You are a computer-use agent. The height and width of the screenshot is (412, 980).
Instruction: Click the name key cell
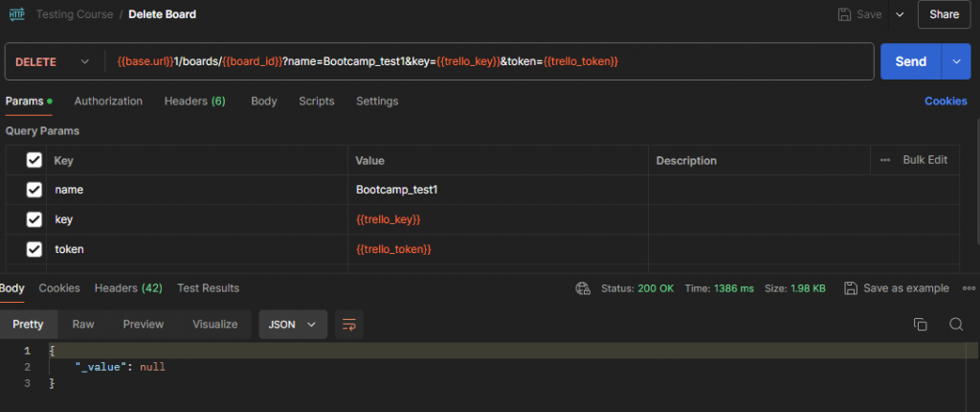(197, 190)
